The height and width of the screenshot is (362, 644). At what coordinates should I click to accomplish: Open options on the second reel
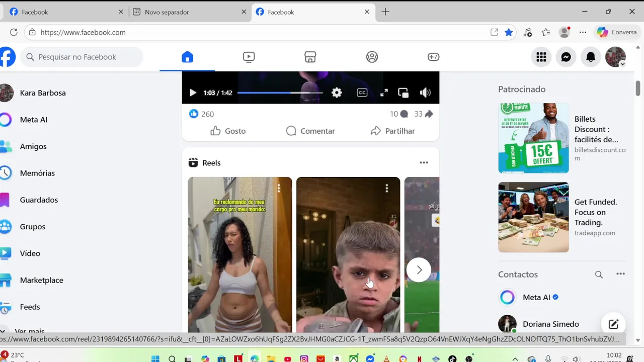point(386,188)
